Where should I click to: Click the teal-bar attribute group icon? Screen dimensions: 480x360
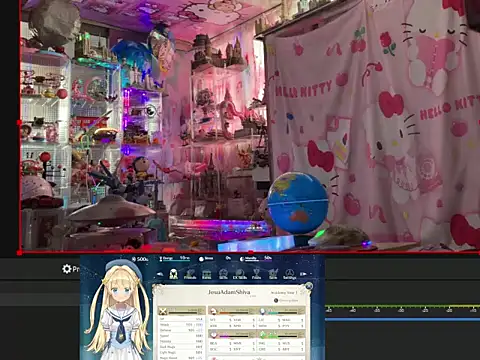click(263, 311)
